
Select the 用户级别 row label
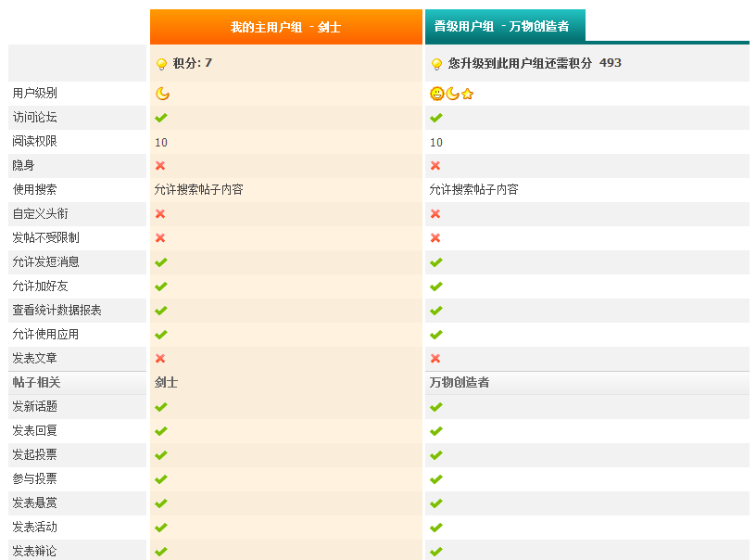point(34,93)
